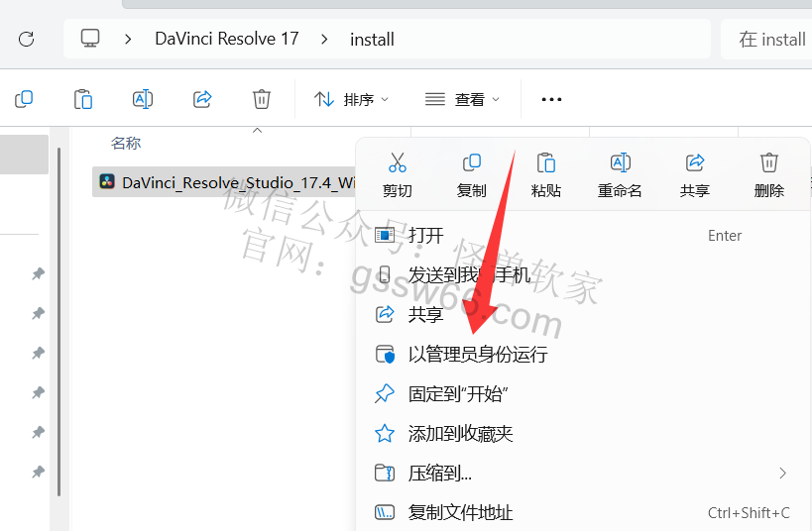The image size is (812, 531).
Task: Click the This PC monitor icon in breadcrumb
Action: pyautogui.click(x=90, y=39)
